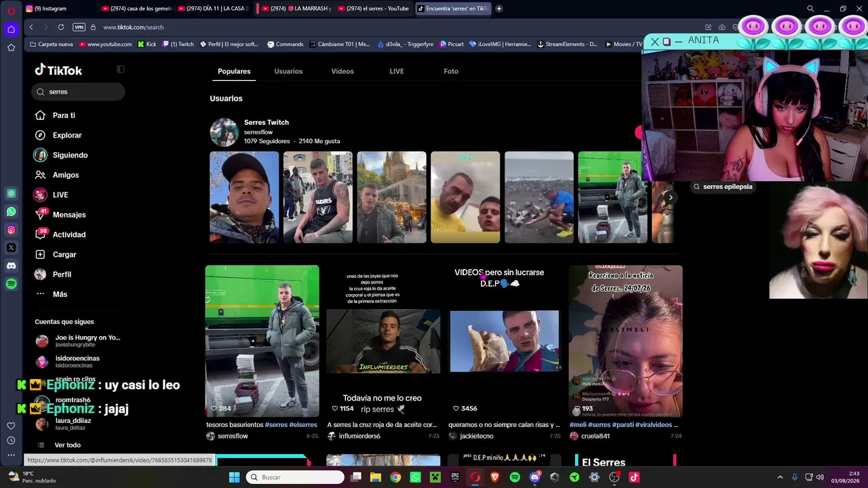Open the Serres Twitch user profile

[x=267, y=123]
